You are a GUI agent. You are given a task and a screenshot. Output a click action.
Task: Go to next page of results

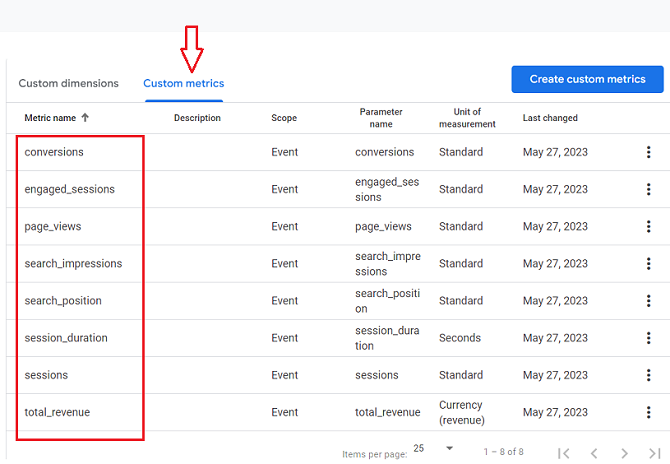pos(624,453)
